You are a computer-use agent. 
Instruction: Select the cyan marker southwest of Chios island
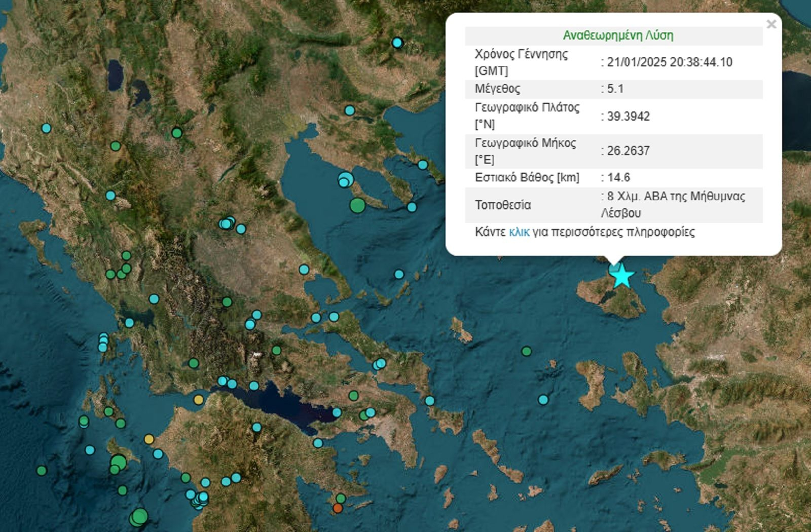543,400
